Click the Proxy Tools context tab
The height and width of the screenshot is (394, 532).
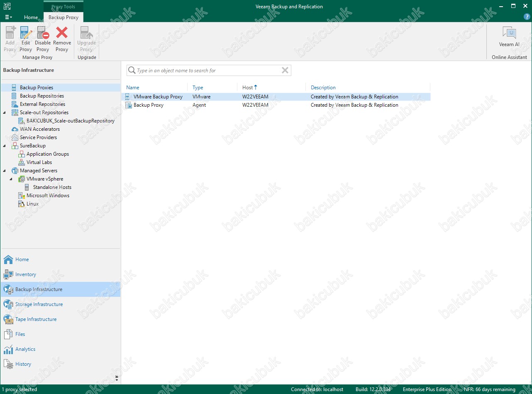pos(63,7)
